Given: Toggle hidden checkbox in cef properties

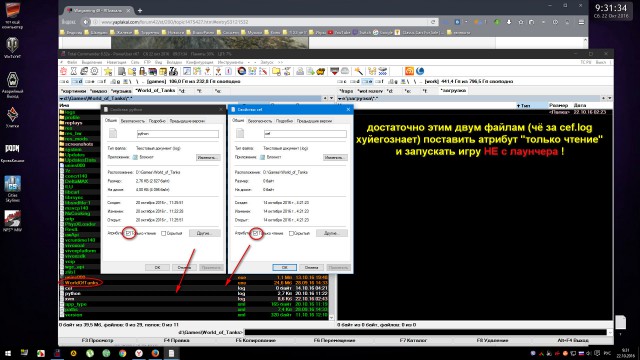Looking at the screenshot, I should point(291,233).
